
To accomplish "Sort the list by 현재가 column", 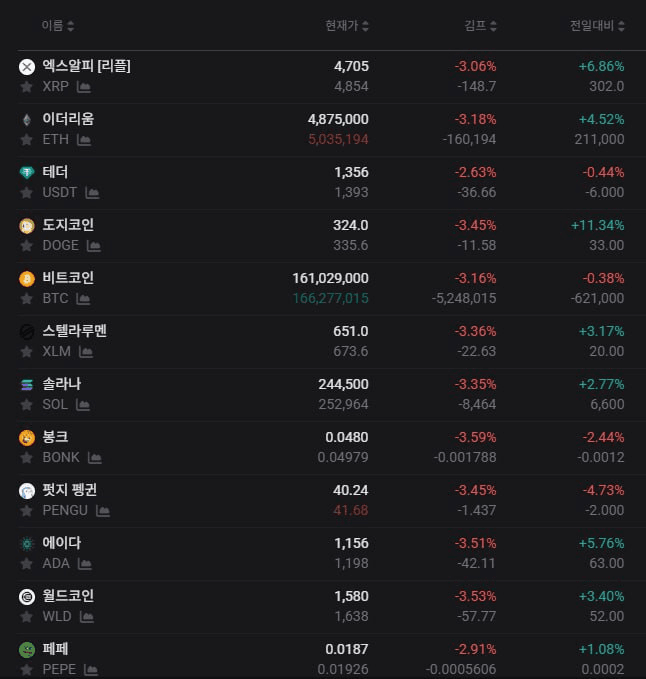I will pyautogui.click(x=347, y=26).
